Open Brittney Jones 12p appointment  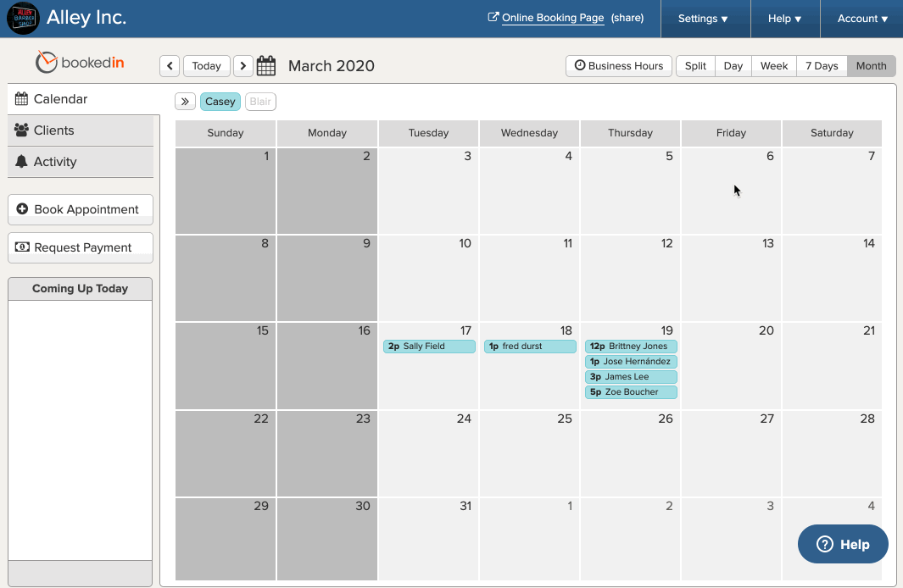click(x=631, y=347)
